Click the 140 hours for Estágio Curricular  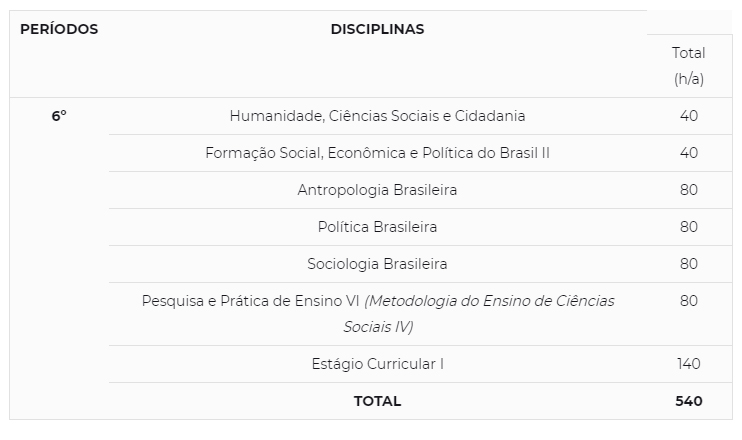(688, 364)
